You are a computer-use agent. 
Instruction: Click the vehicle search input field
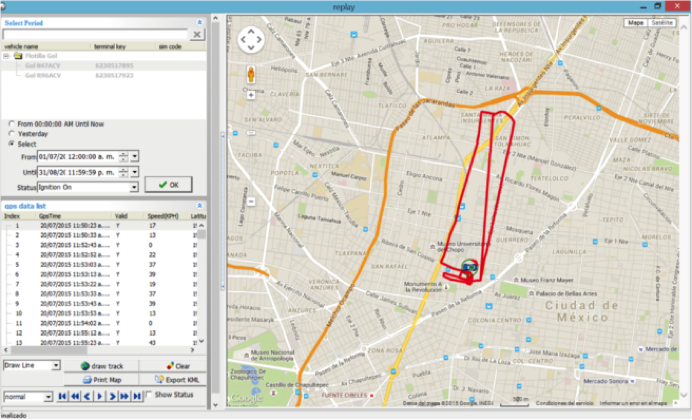coord(95,34)
